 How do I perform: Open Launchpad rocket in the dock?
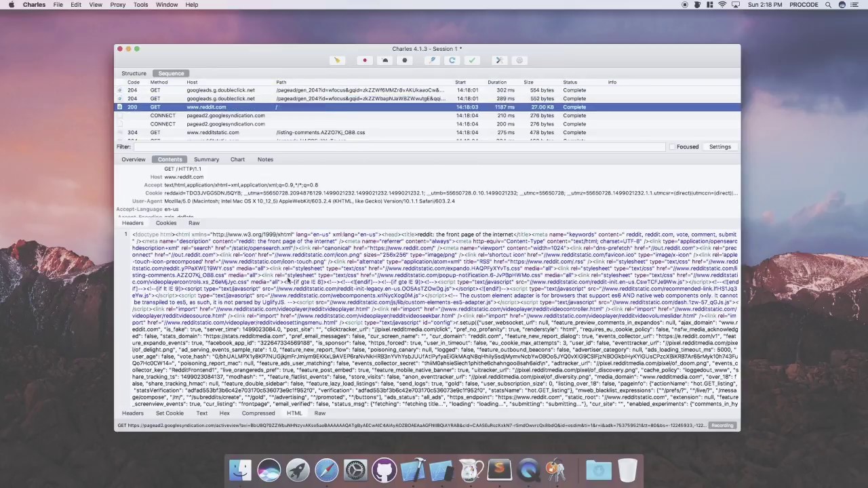point(298,470)
